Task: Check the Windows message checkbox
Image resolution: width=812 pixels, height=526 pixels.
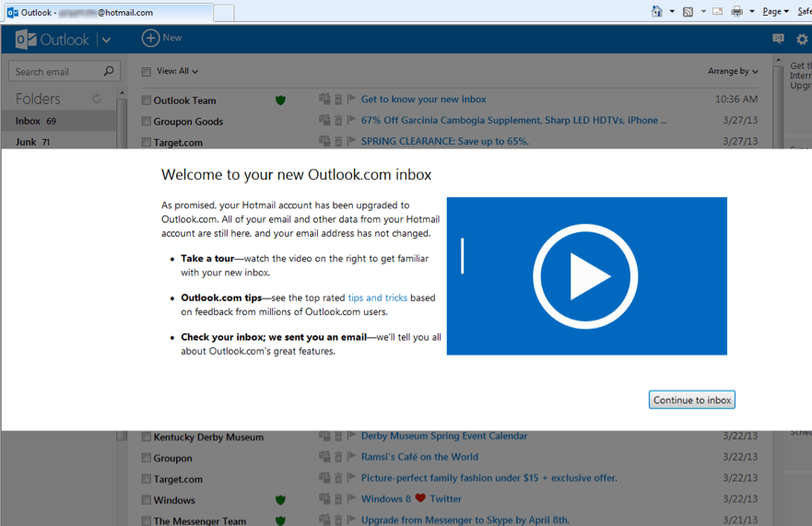Action: click(x=147, y=499)
